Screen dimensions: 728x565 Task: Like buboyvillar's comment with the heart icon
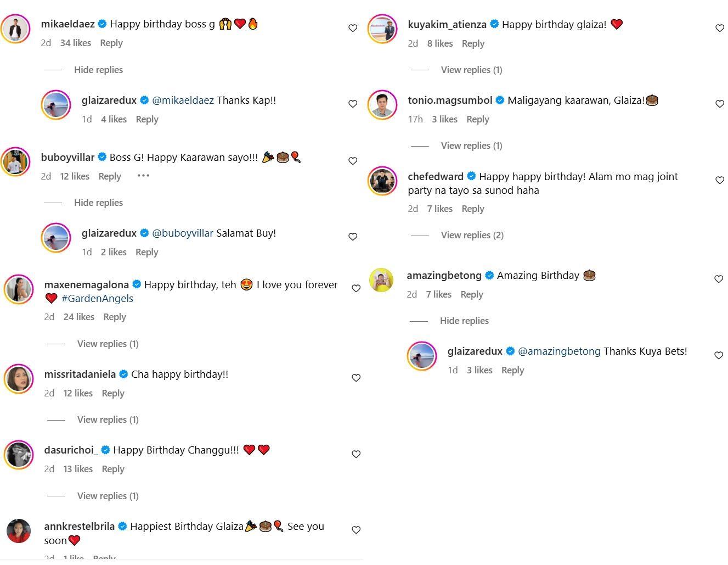353,161
